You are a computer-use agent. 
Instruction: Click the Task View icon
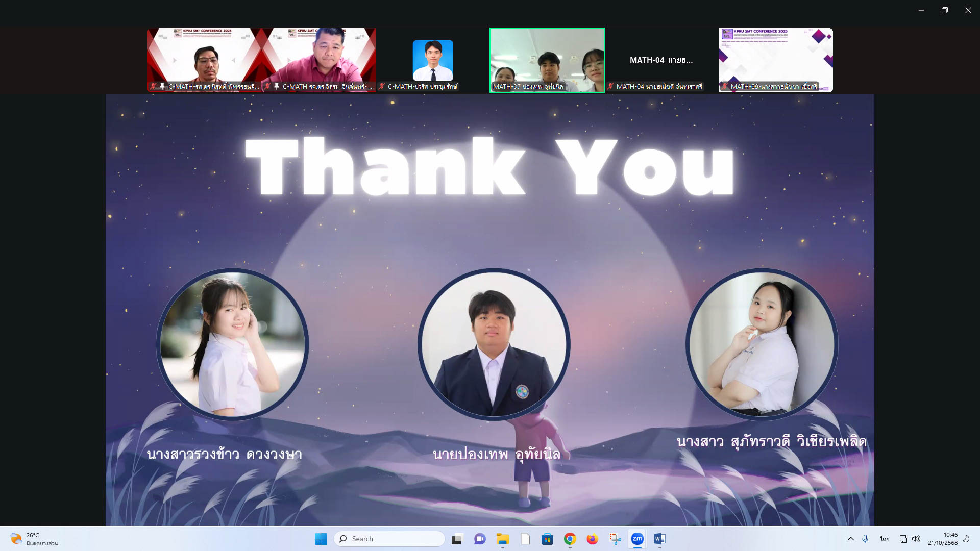pos(457,539)
